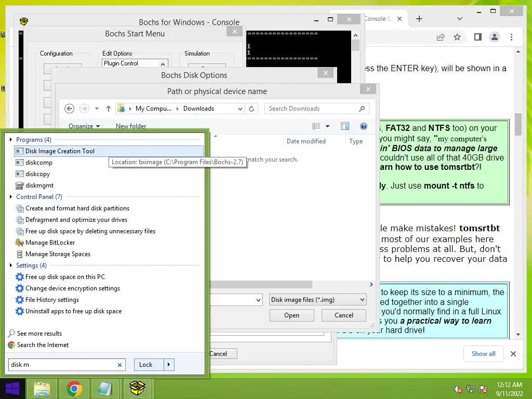Open the view options dropdown arrow
This screenshot has height=399, width=532.
coord(327,126)
